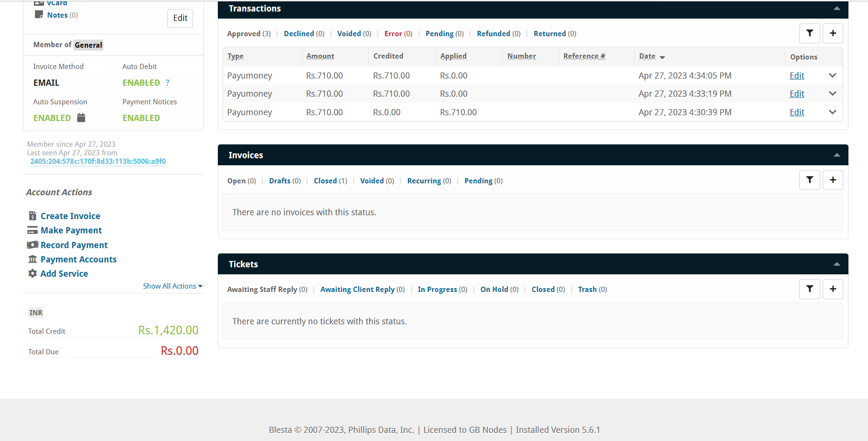This screenshot has height=441, width=868.
Task: Switch to Open invoices tab
Action: tap(242, 181)
